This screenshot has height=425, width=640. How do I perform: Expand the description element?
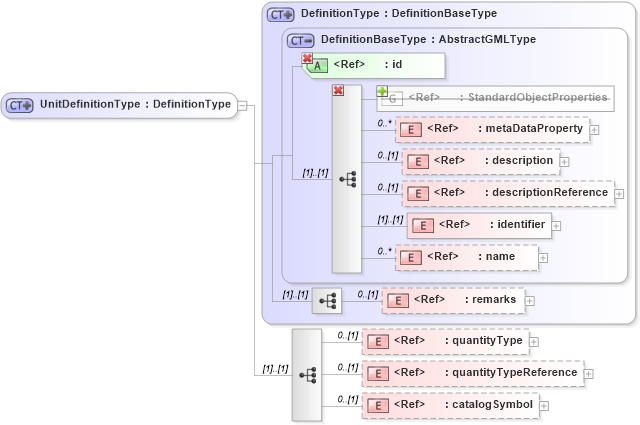click(564, 162)
